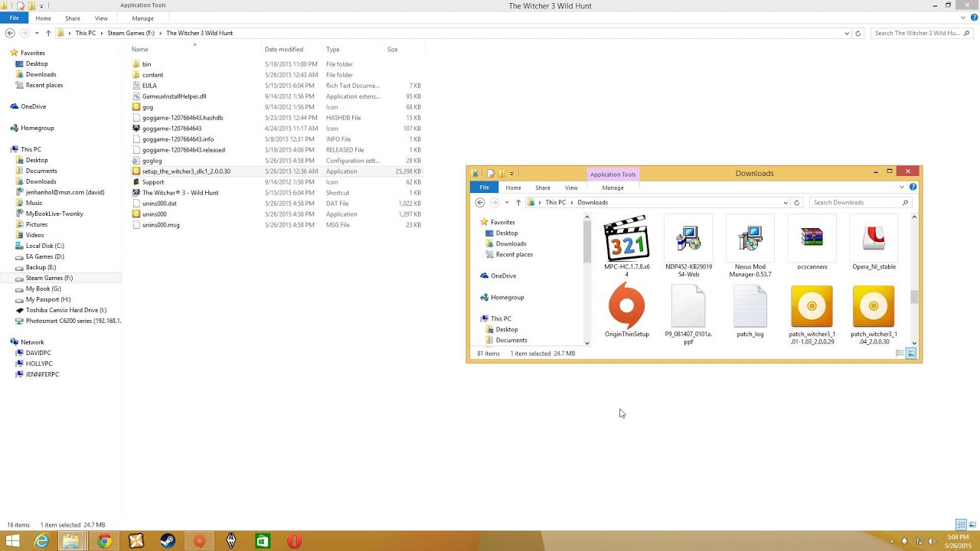Screen dimensions: 980x551
Task: Switch Witcher 3 window to details view
Action: tap(961, 525)
